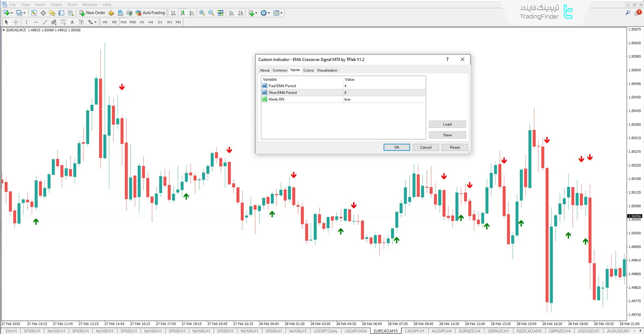644x334 pixels.
Task: Open the chart templates dropdown
Action: coord(281,13)
